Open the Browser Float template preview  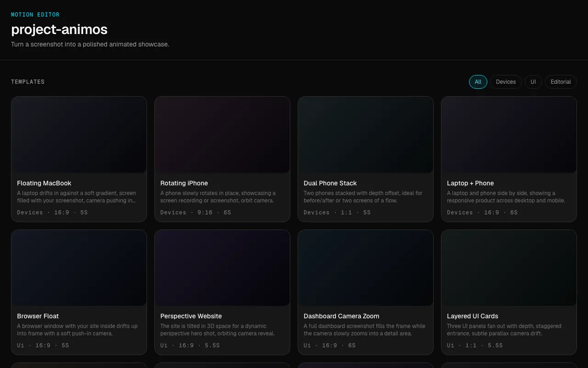pos(79,268)
